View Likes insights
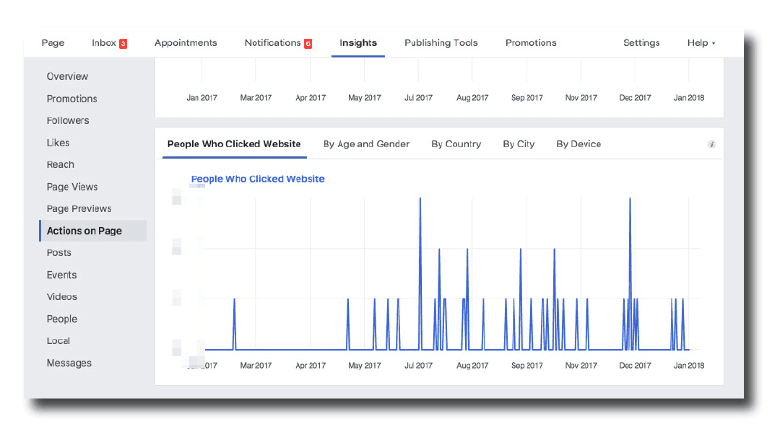Screen dimensions: 770x435 58,143
